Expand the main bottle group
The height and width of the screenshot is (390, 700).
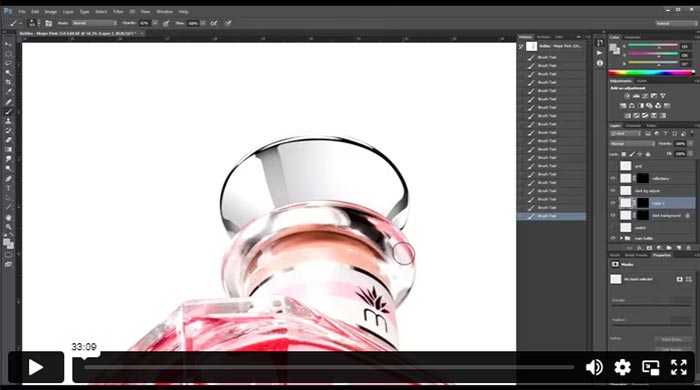pyautogui.click(x=621, y=238)
